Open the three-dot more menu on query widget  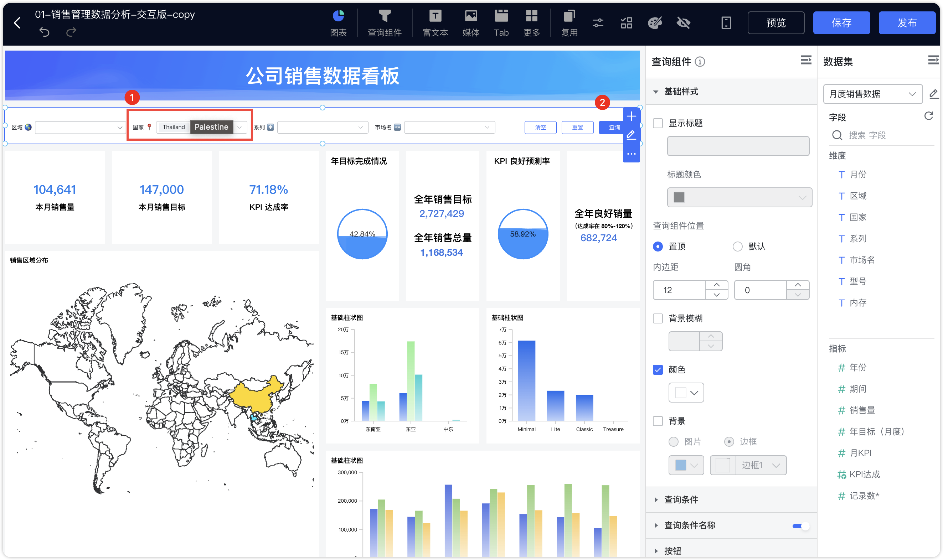[631, 154]
